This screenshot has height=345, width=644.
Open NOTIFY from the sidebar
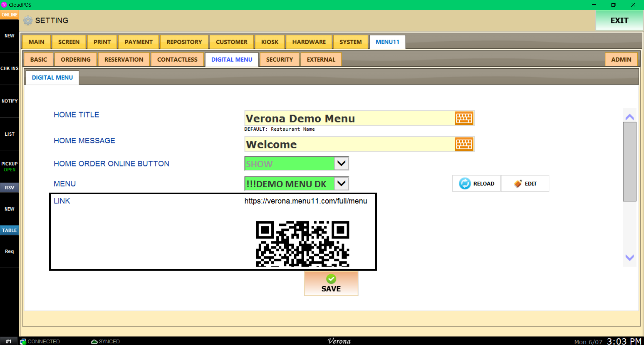click(9, 101)
